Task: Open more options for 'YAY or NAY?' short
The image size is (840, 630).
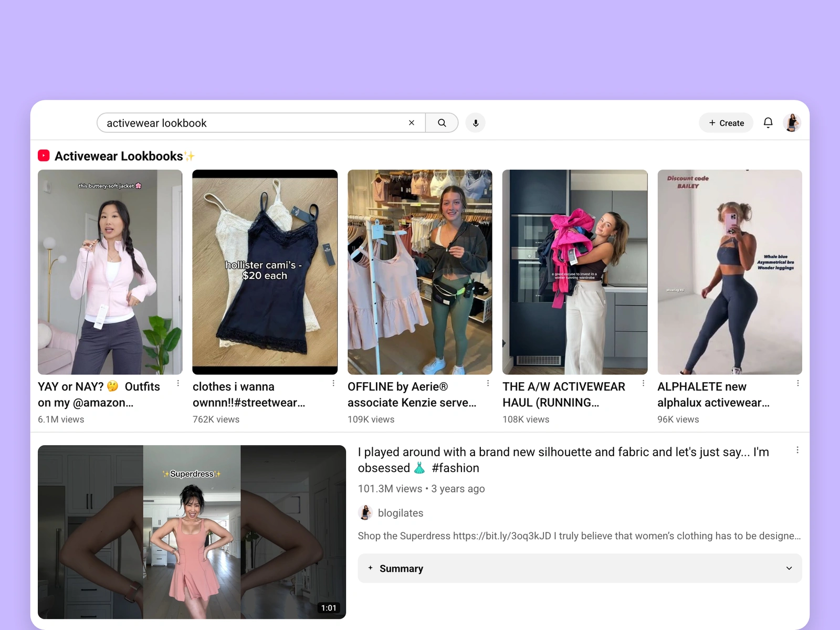Action: pos(178,383)
